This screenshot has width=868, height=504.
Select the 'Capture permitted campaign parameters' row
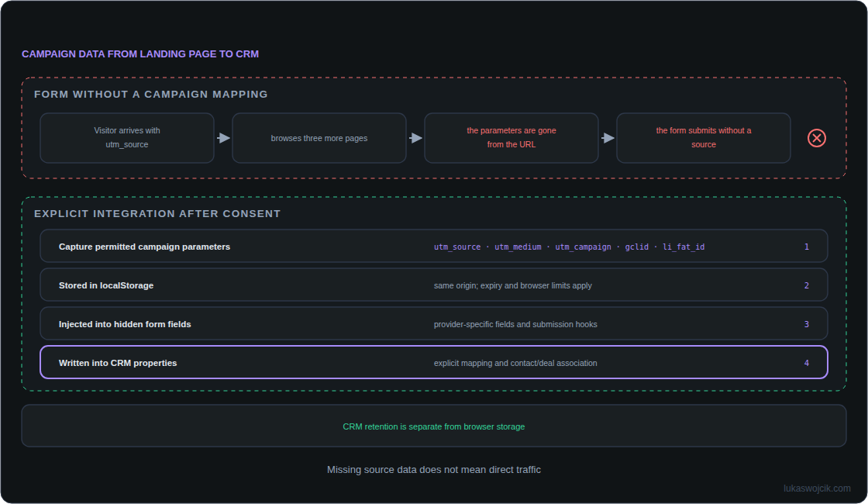[x=434, y=246]
